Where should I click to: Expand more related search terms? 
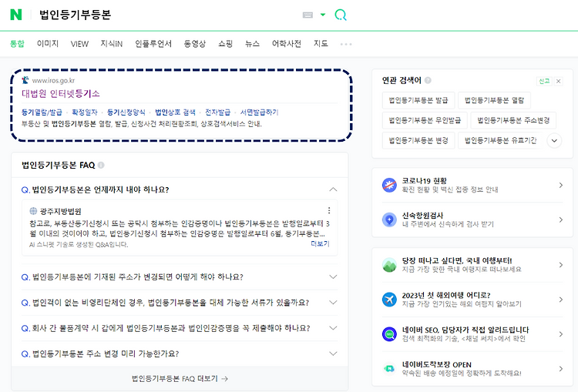(554, 141)
